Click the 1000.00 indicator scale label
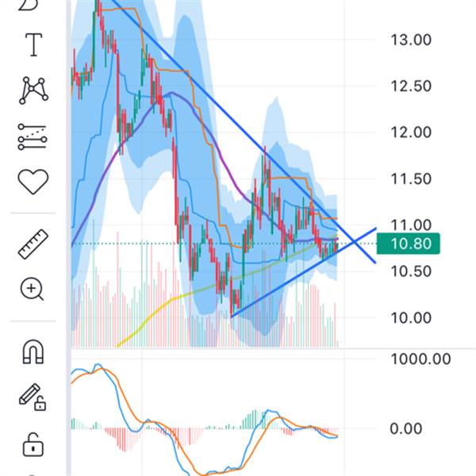 [420, 359]
